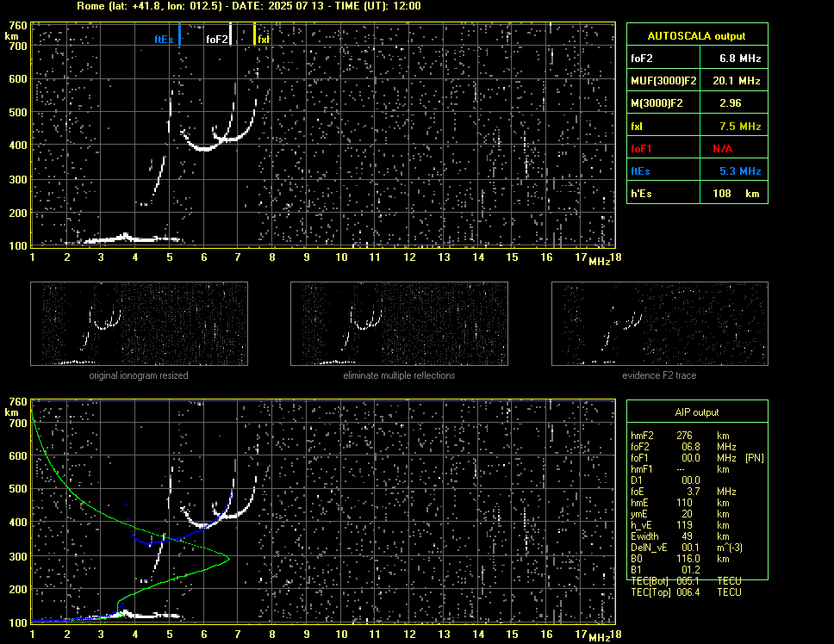Select the TEC[Top] 006.4 TECU entry

coord(686,592)
